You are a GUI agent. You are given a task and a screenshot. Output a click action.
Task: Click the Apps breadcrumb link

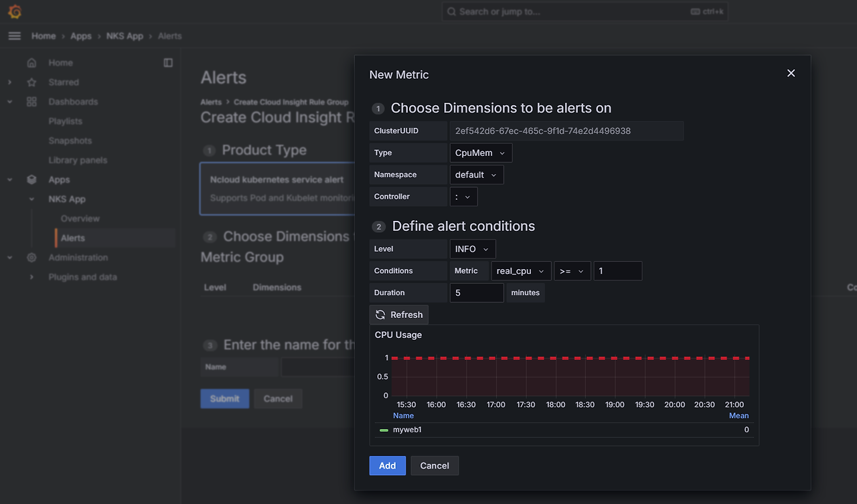81,36
